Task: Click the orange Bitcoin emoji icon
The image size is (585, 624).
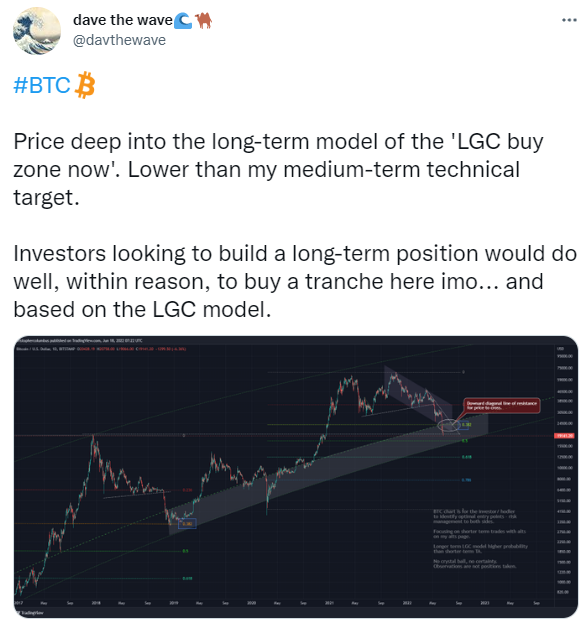Action: 85,85
